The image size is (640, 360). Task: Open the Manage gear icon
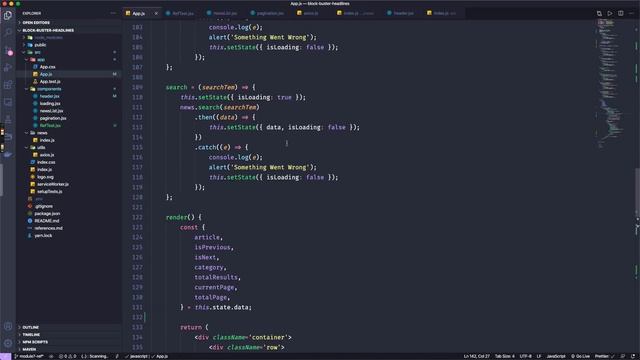8,343
